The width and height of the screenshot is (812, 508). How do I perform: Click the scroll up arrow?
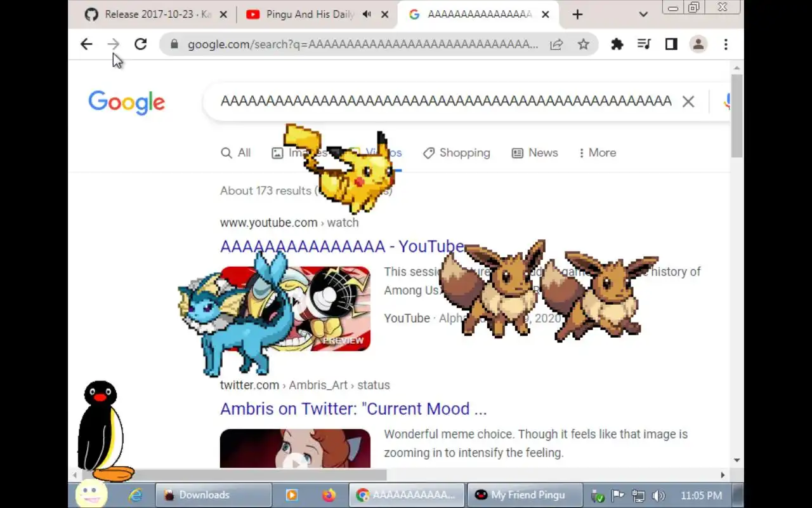[737, 67]
